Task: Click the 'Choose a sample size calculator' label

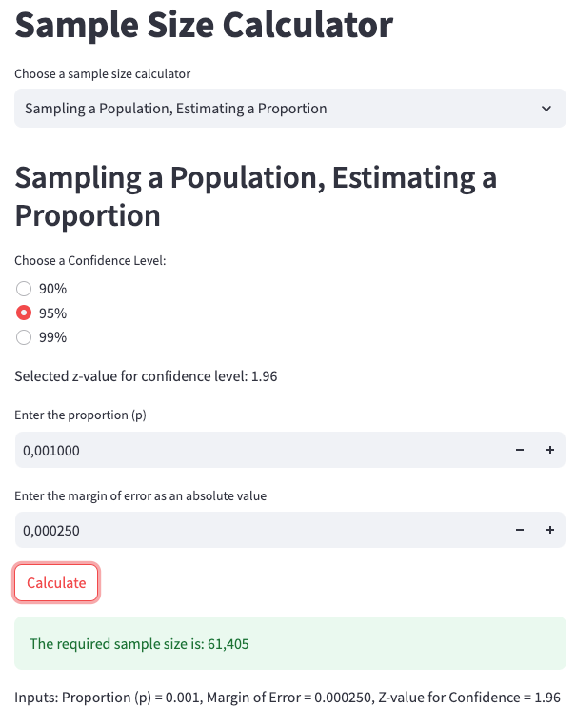Action: pos(103,73)
